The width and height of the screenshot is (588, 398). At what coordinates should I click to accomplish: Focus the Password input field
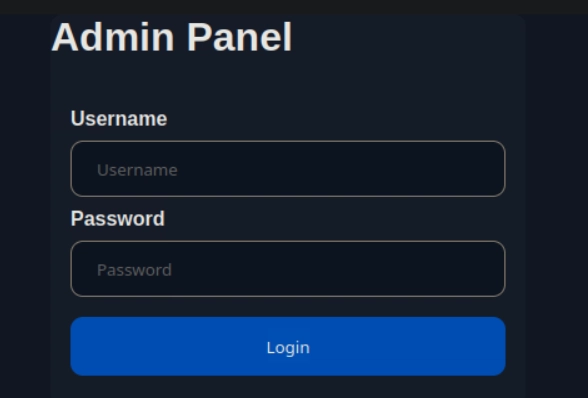288,269
